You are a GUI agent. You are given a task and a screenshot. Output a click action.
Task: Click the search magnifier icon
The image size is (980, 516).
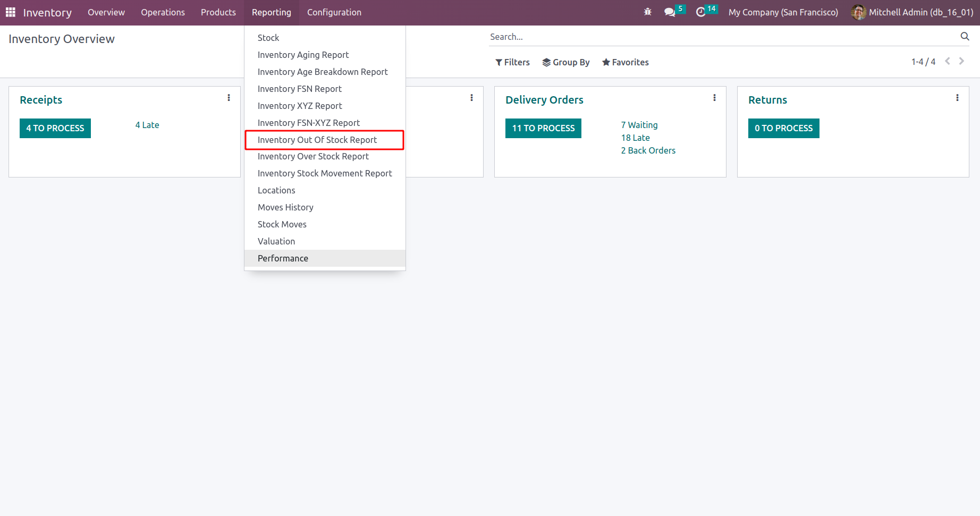965,37
